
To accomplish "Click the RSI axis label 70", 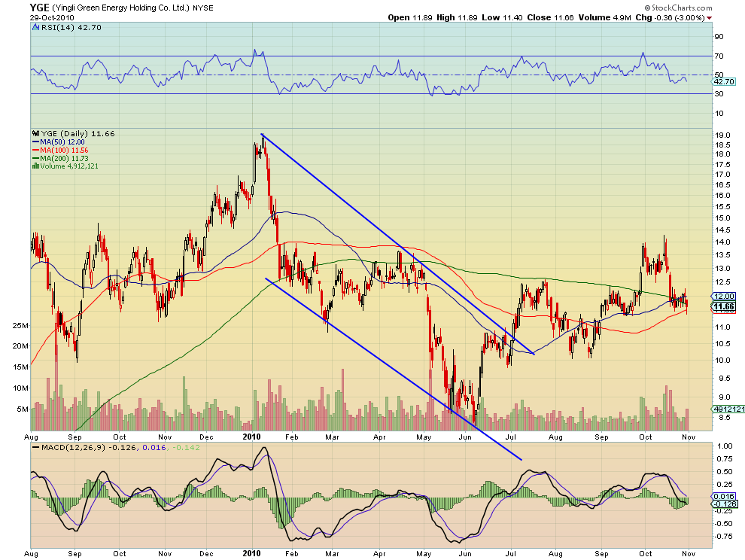I will pos(719,56).
